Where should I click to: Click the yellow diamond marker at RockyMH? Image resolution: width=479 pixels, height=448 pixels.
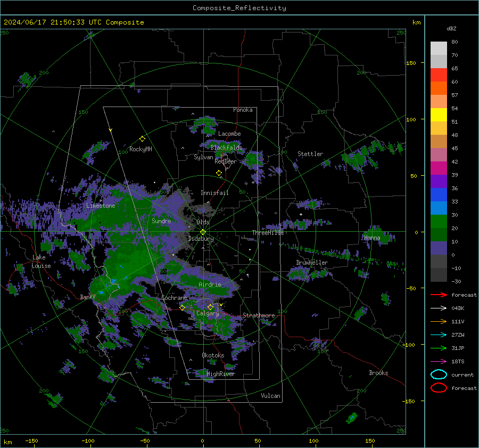point(142,139)
